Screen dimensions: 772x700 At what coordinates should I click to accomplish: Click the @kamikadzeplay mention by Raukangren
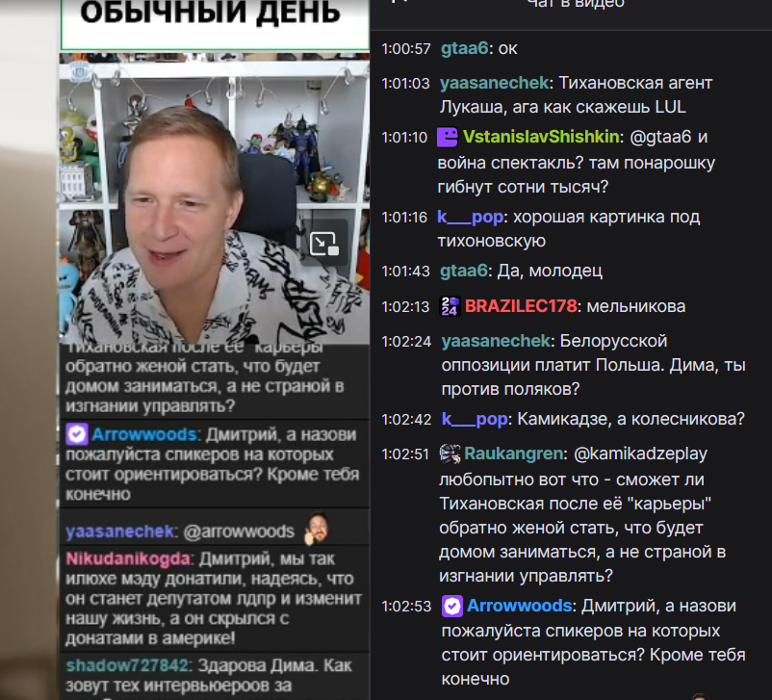click(640, 454)
